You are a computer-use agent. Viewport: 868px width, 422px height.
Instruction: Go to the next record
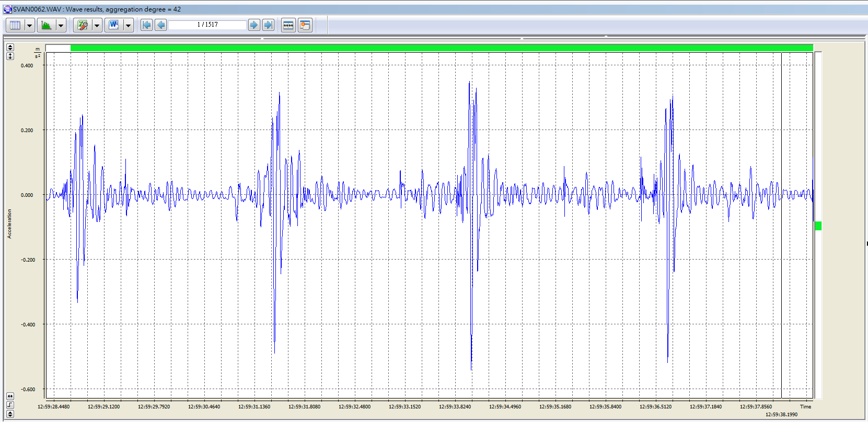[254, 25]
